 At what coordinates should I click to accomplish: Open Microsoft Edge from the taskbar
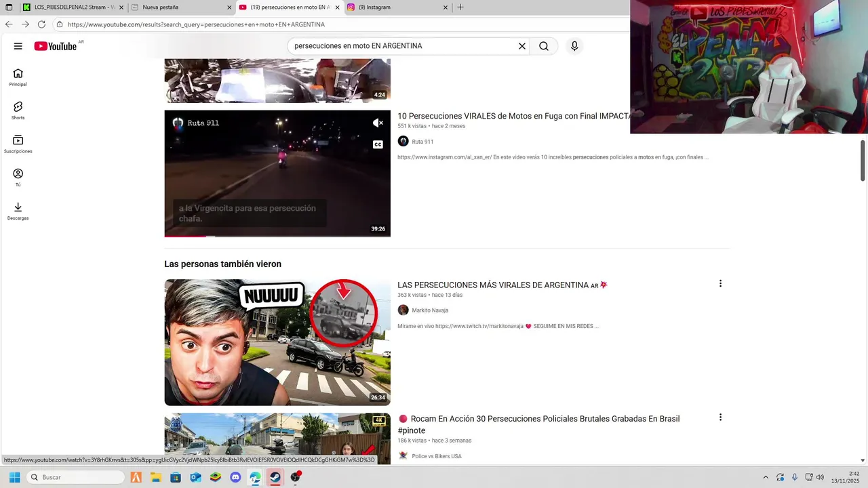click(255, 477)
